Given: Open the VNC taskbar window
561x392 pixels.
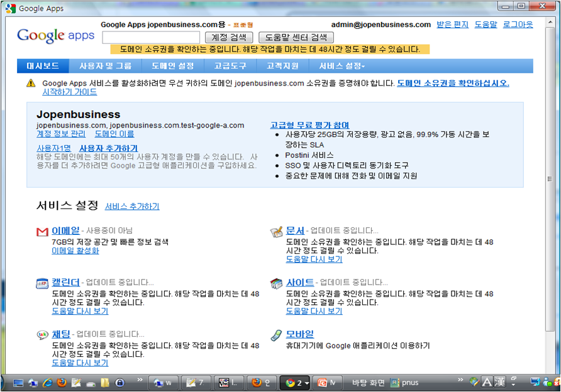Looking at the screenshot, I should (x=228, y=383).
